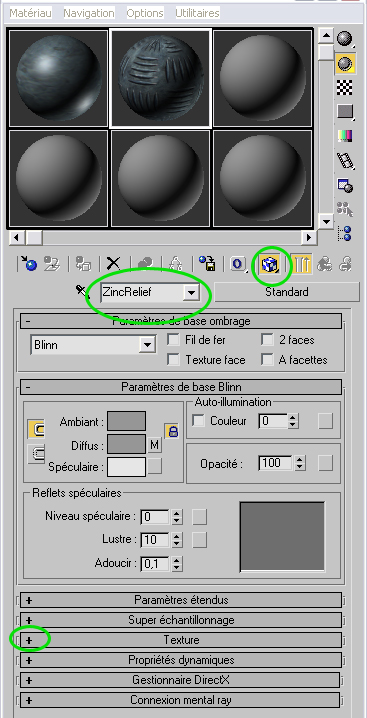
Task: Click the Opacité value field
Action: click(x=276, y=463)
